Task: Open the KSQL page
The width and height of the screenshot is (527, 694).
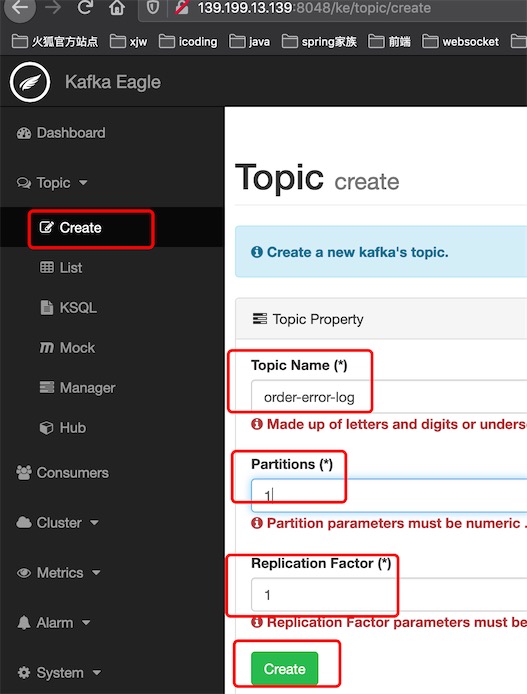Action: pyautogui.click(x=68, y=308)
